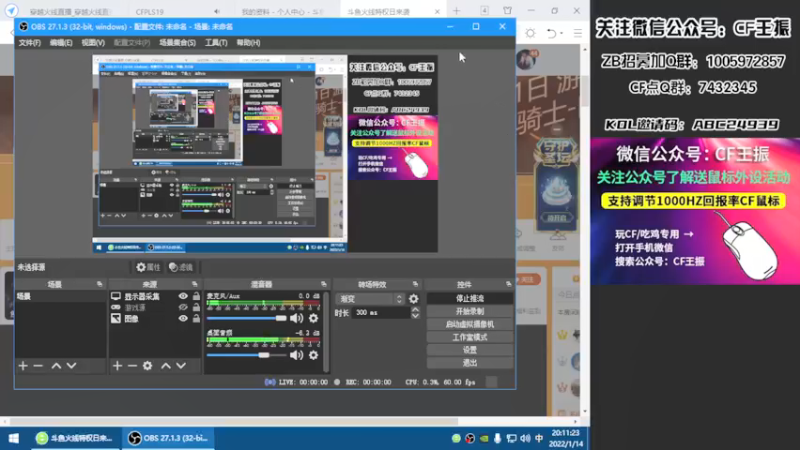Adjust the 桌面音频 volume slider
The width and height of the screenshot is (800, 450).
tap(246, 355)
